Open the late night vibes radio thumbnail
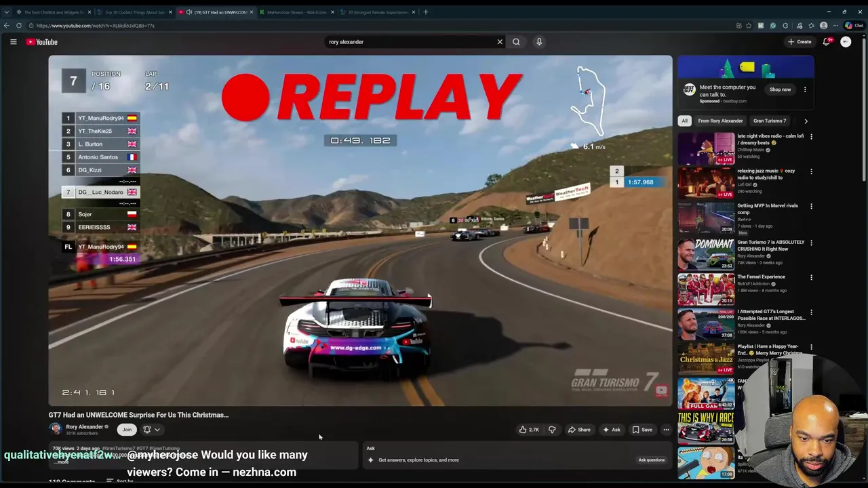Viewport: 868px width, 488px height. (x=706, y=148)
